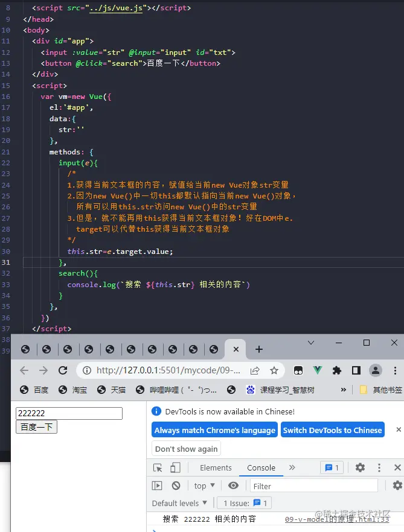Activate inspect element picker icon

point(158,467)
